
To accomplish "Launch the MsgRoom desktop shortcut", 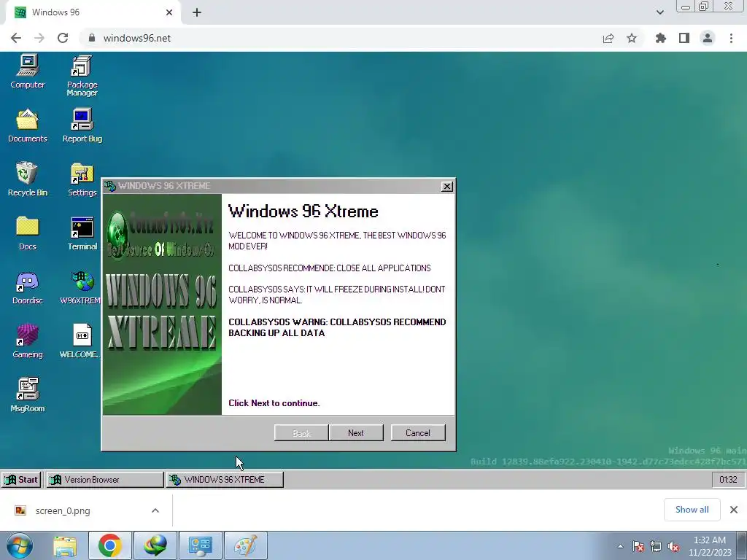I will (x=28, y=395).
